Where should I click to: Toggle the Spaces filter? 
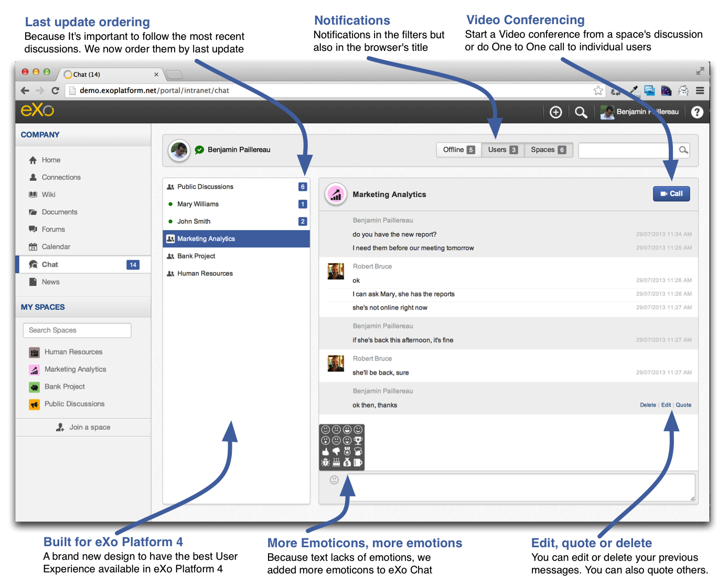click(x=548, y=150)
